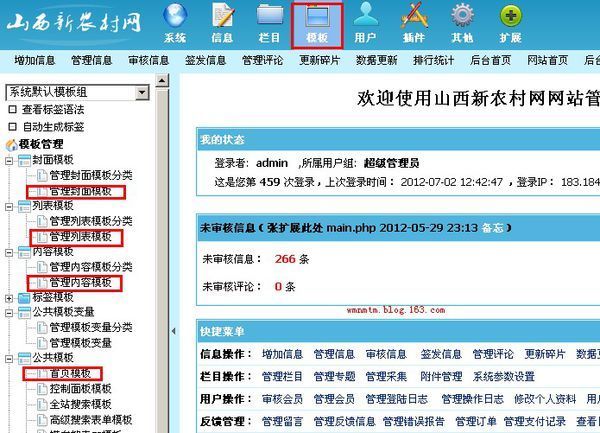Collapse the 公共模板变量 tree node
600x433 pixels.
9,313
